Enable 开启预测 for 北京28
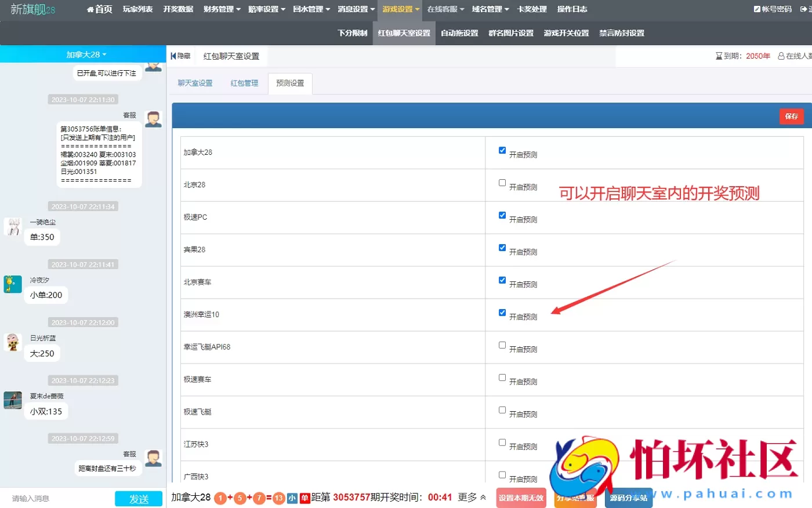 tap(502, 183)
